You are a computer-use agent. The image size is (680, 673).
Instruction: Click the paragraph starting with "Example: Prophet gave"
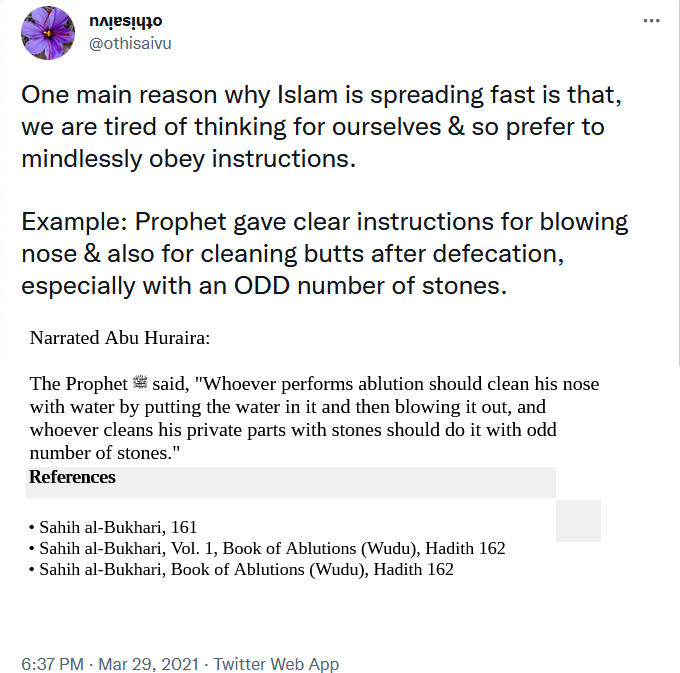pyautogui.click(x=324, y=254)
